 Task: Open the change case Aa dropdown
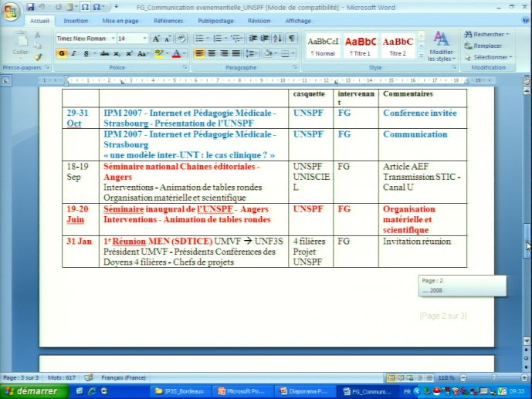(x=143, y=53)
